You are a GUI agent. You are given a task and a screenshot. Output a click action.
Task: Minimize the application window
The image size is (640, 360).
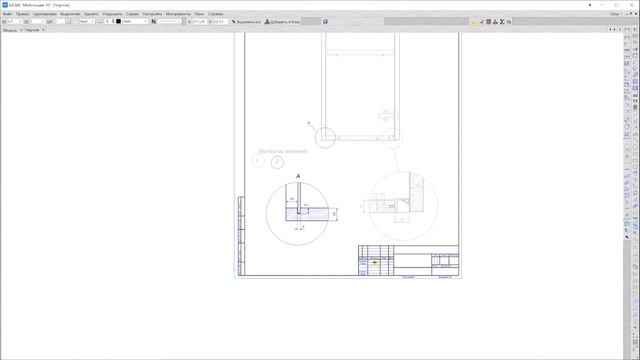coord(602,5)
